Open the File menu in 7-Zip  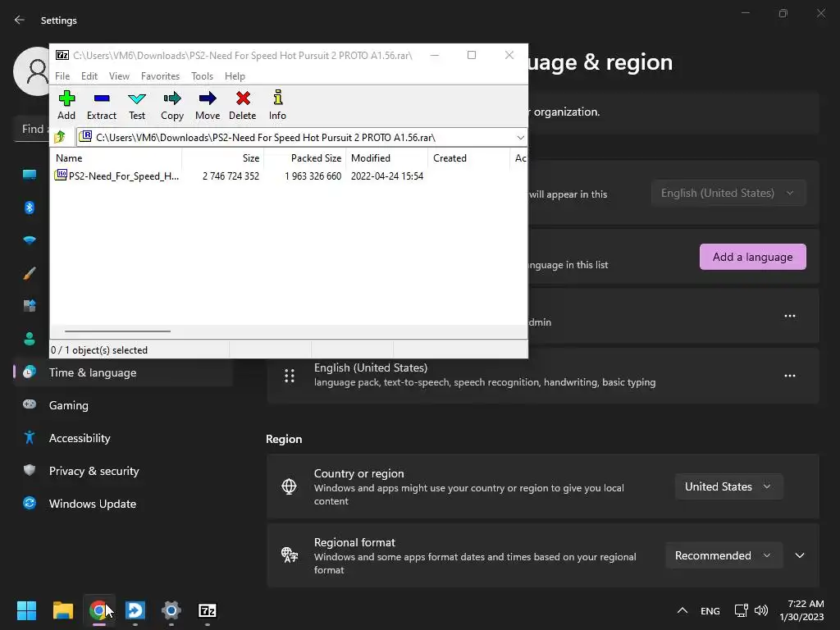coord(62,76)
